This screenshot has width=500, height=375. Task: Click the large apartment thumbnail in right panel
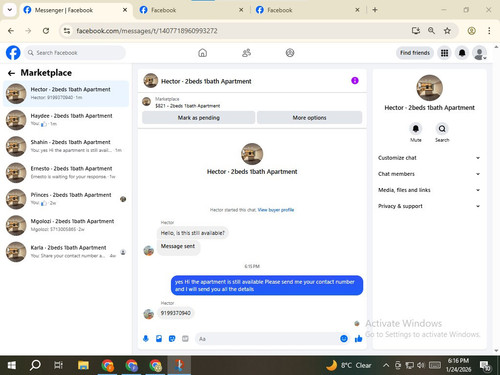tap(429, 88)
